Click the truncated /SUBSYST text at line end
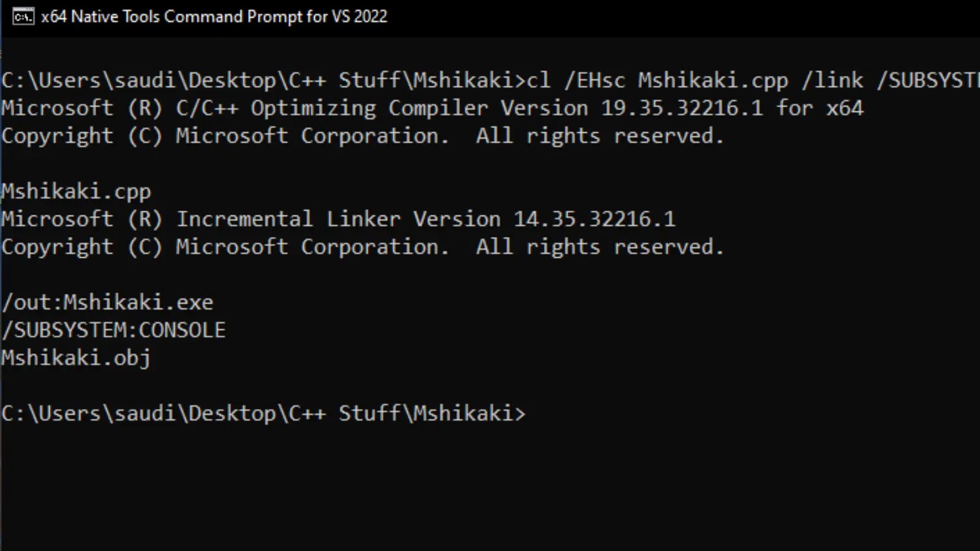This screenshot has width=980, height=551. tap(929, 81)
